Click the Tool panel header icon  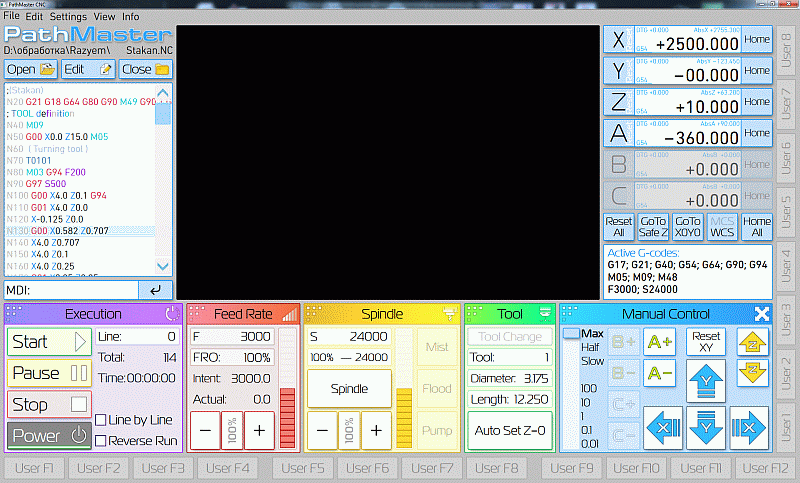(x=545, y=313)
